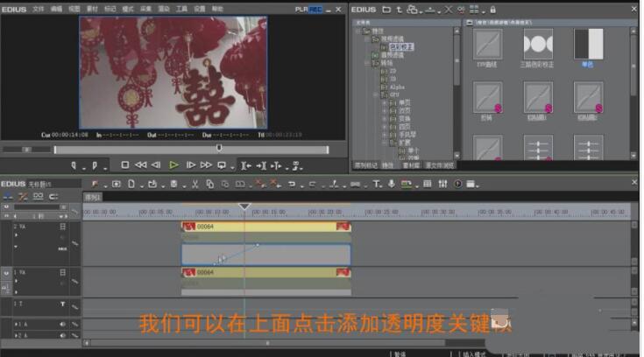
Task: Step back one frame in the player
Action: [156, 165]
